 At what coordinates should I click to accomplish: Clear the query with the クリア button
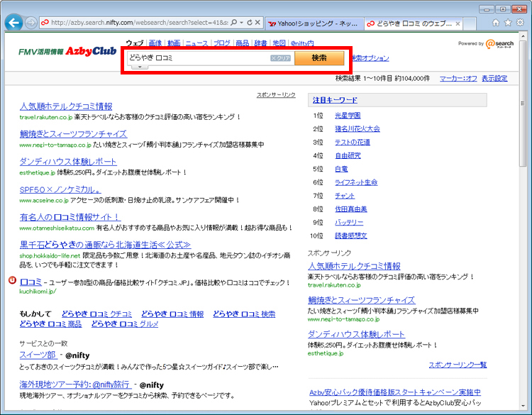pos(281,58)
